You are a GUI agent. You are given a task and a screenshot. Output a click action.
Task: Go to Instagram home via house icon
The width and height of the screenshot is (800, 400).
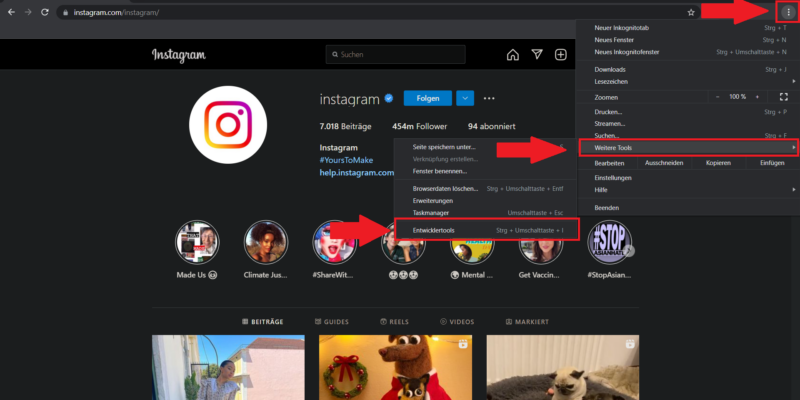(x=512, y=55)
